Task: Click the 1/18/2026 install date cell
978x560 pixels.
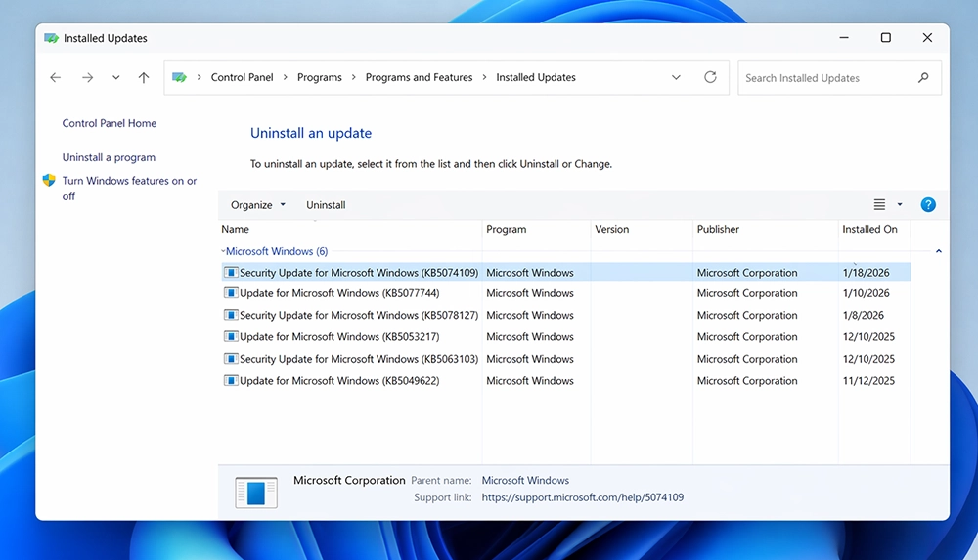Action: click(866, 273)
